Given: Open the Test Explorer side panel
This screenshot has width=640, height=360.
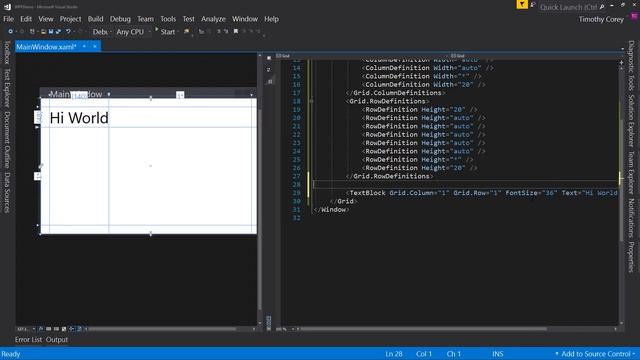Looking at the screenshot, I should 7,88.
